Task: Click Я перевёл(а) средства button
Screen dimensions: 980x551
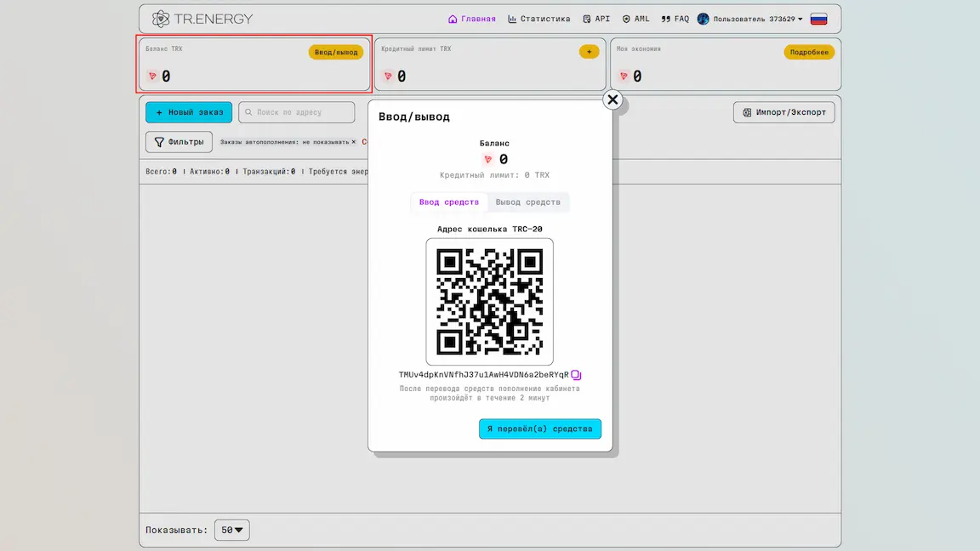Action: pos(540,429)
